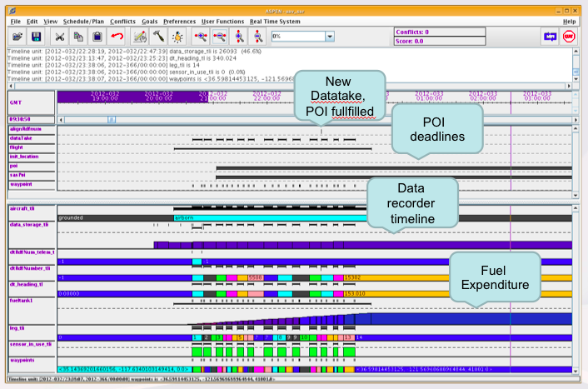Select the poi activity row label
588x389 pixels.
click(32, 167)
